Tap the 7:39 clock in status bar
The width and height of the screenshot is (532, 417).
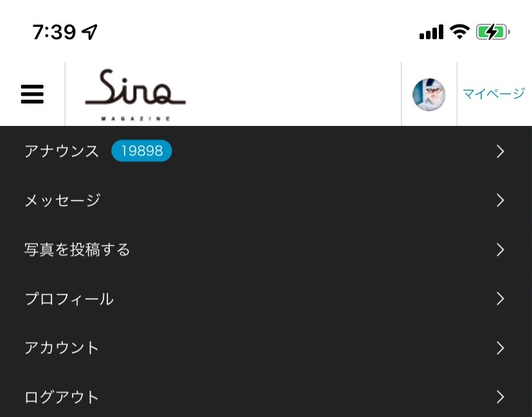click(54, 32)
